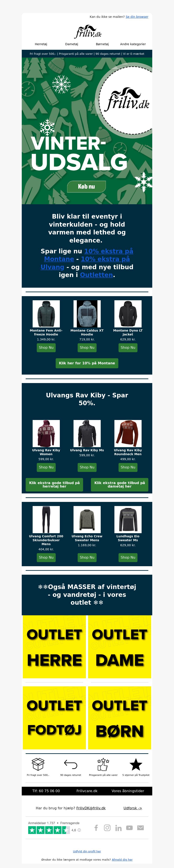Shop Nu under Montane Caldus XT Hoodie

click(x=87, y=347)
